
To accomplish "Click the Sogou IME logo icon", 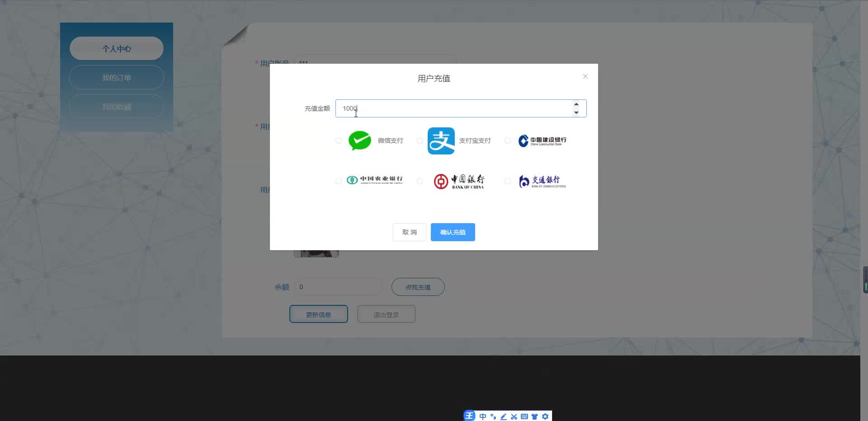I will tap(469, 416).
